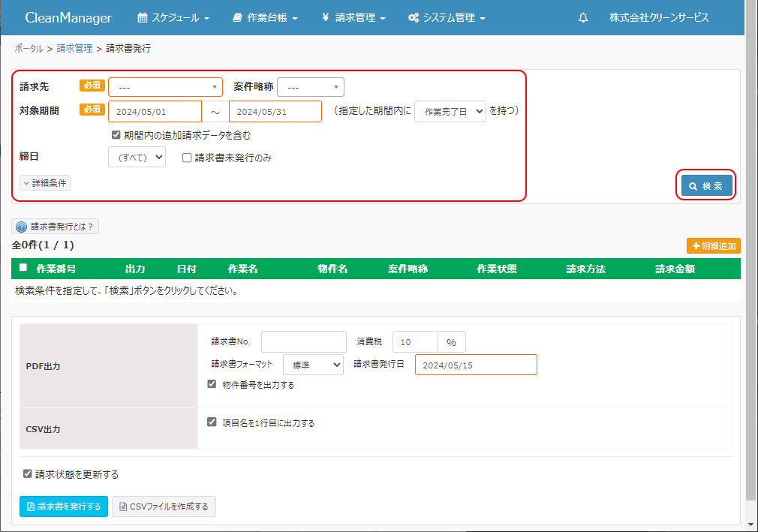Open the 作業完了日 dropdown
This screenshot has height=532, width=758.
pos(450,111)
